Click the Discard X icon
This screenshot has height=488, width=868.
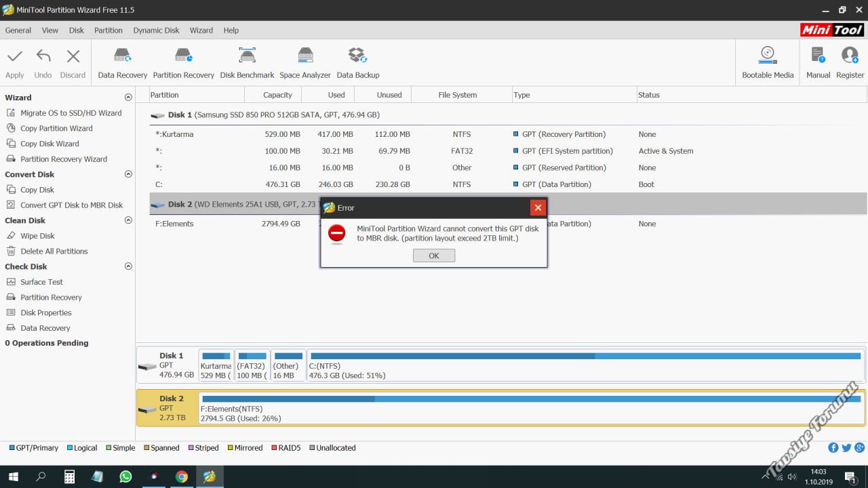pyautogui.click(x=73, y=56)
